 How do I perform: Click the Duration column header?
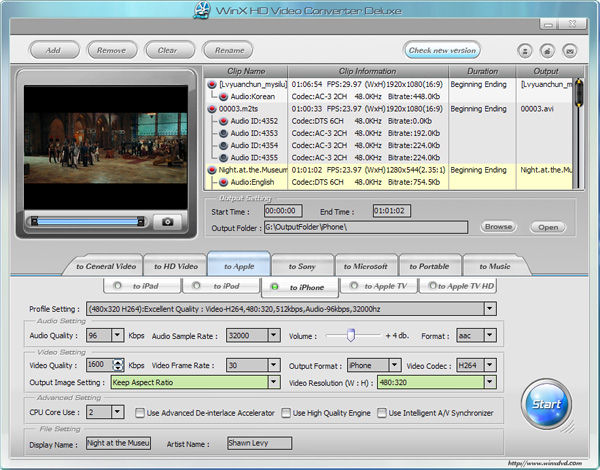tap(482, 71)
